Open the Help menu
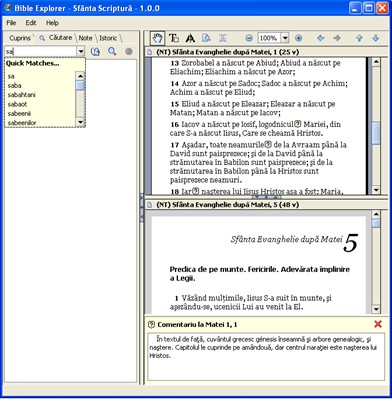The width and height of the screenshot is (392, 400). pyautogui.click(x=52, y=23)
